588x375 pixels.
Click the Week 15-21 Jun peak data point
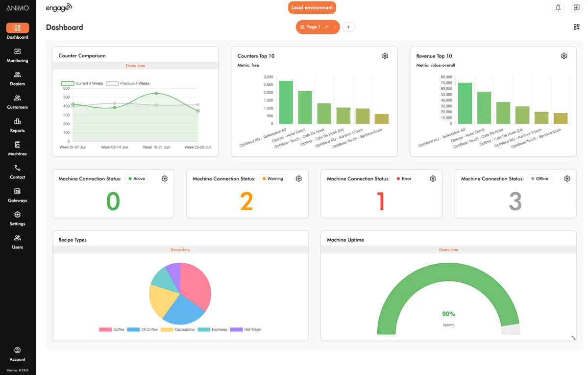[x=156, y=93]
